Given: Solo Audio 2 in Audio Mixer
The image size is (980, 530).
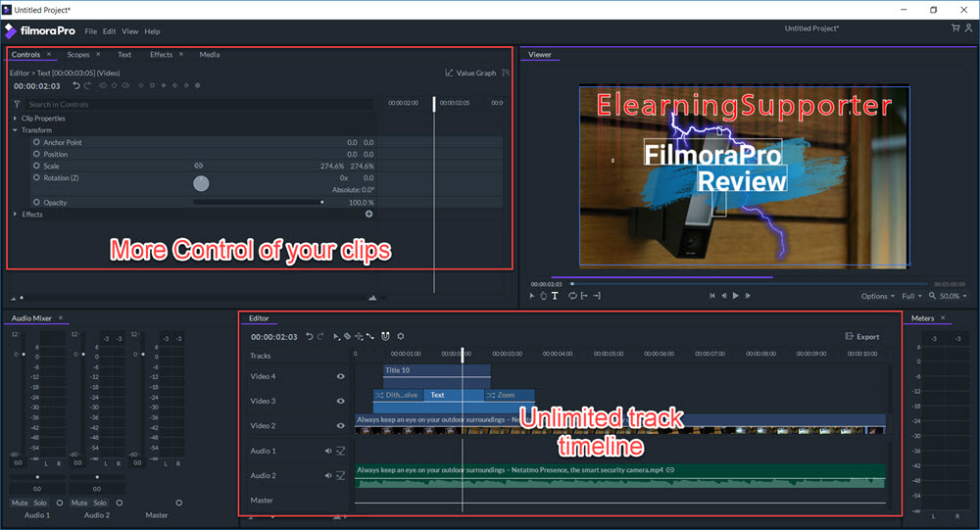Looking at the screenshot, I should pos(100,503).
